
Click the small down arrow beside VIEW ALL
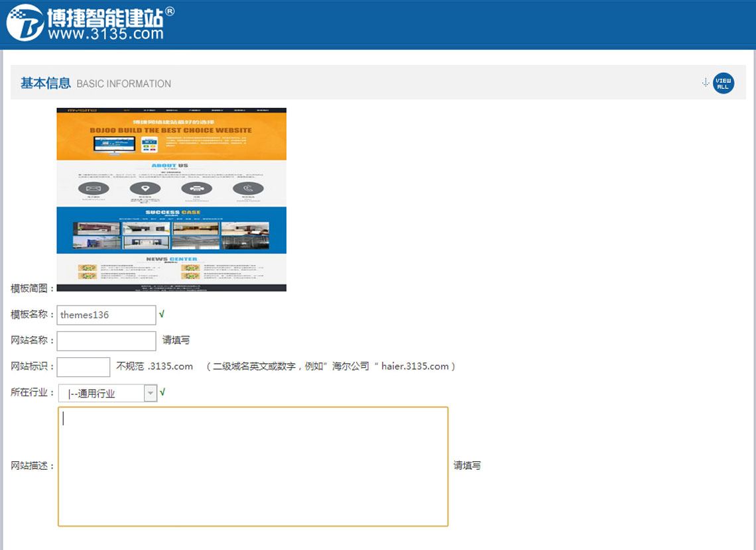[706, 82]
